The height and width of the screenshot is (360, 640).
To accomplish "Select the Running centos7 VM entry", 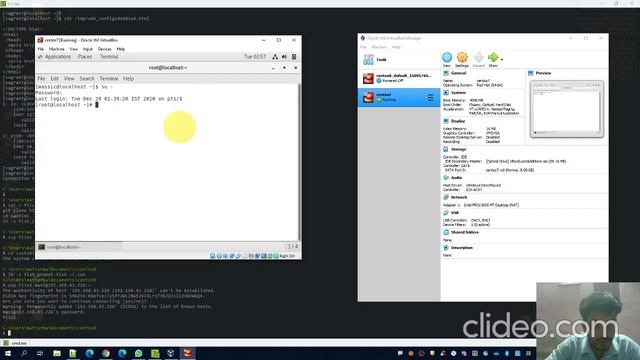I will click(399, 97).
